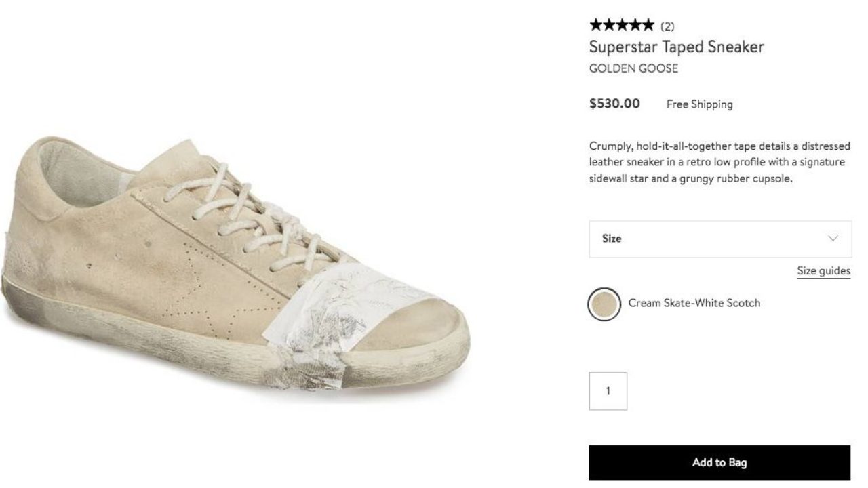Select the Cream Skate-White Scotch color swatch
This screenshot has width=868, height=488.
pos(604,304)
